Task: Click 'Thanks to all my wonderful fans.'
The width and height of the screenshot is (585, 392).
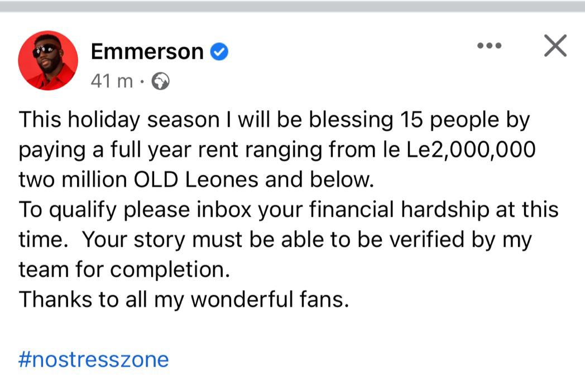Action: point(184,300)
